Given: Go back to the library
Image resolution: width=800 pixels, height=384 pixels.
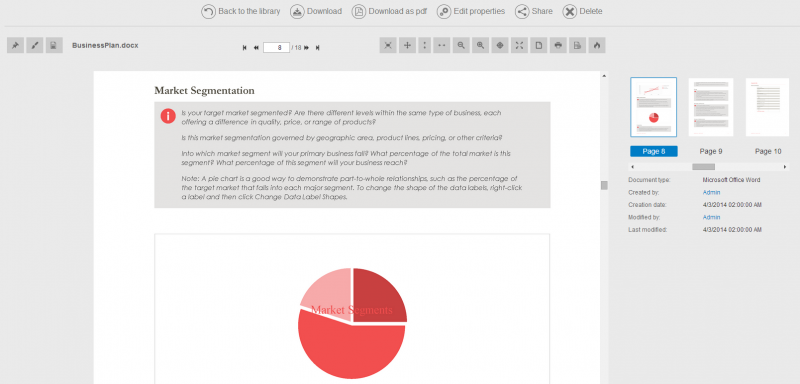Looking at the screenshot, I should (x=241, y=11).
